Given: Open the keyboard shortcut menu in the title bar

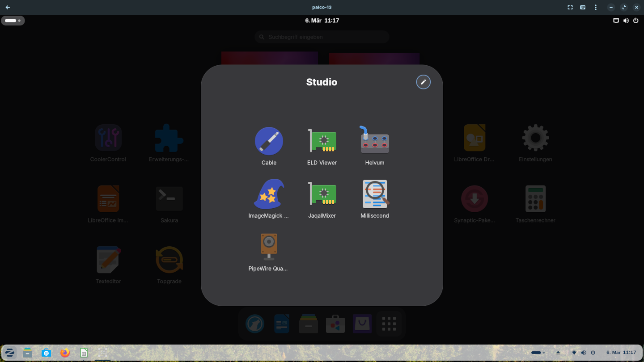Looking at the screenshot, I should click(x=583, y=7).
